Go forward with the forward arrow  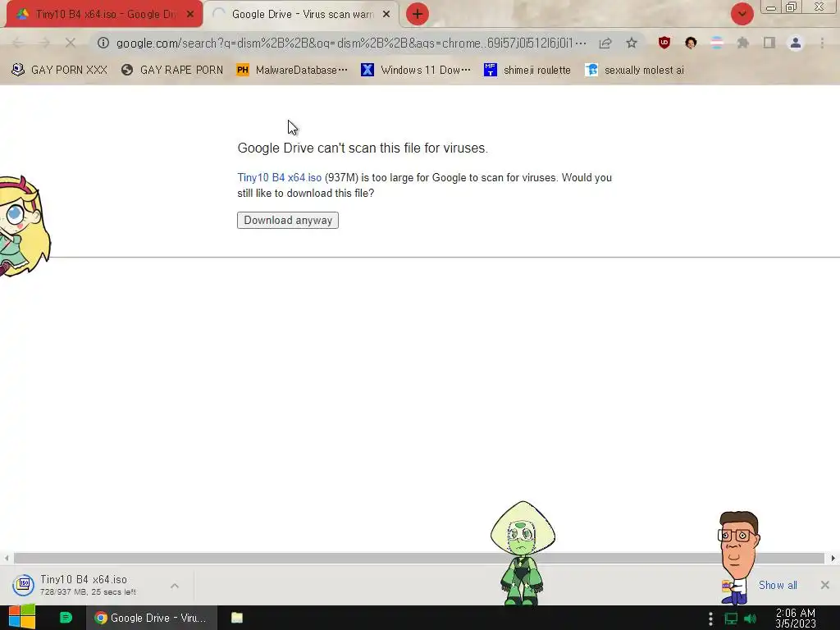tap(44, 43)
